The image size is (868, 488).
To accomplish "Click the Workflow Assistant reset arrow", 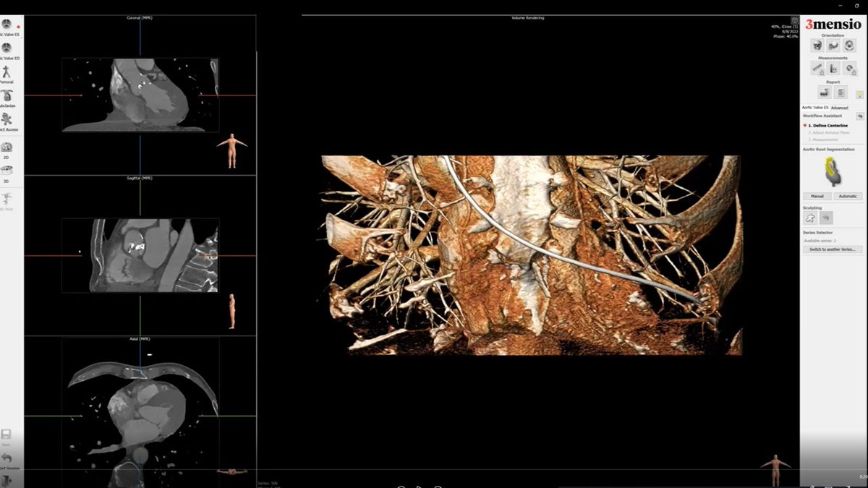I will pyautogui.click(x=859, y=116).
